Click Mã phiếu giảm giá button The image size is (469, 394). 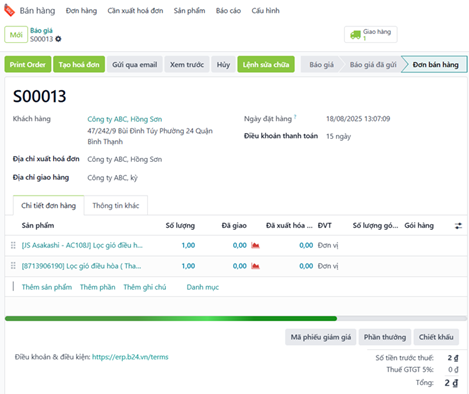coord(321,337)
